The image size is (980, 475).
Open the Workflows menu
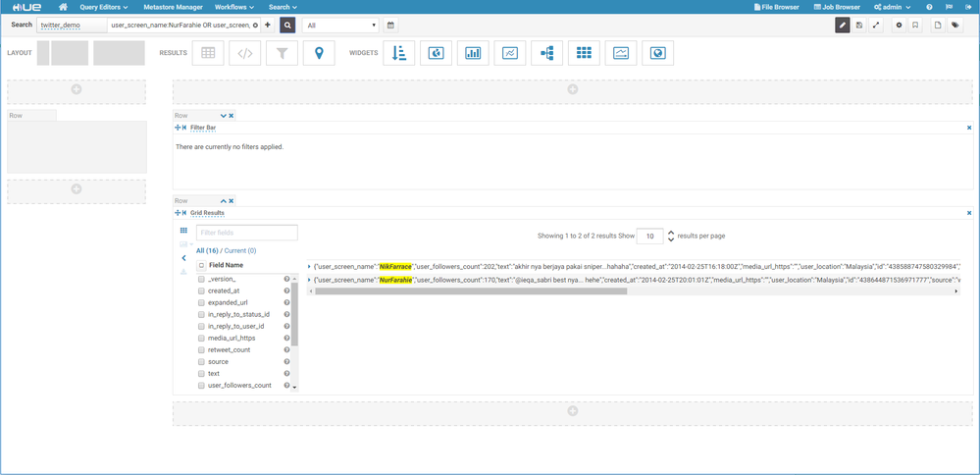point(233,7)
